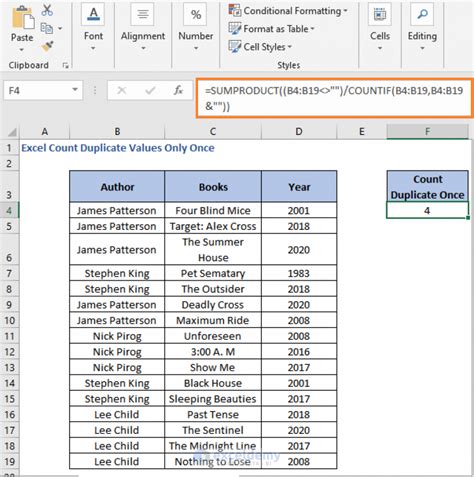This screenshot has width=474, height=477.
Task: Click the 'Year' table header cell
Action: click(299, 187)
